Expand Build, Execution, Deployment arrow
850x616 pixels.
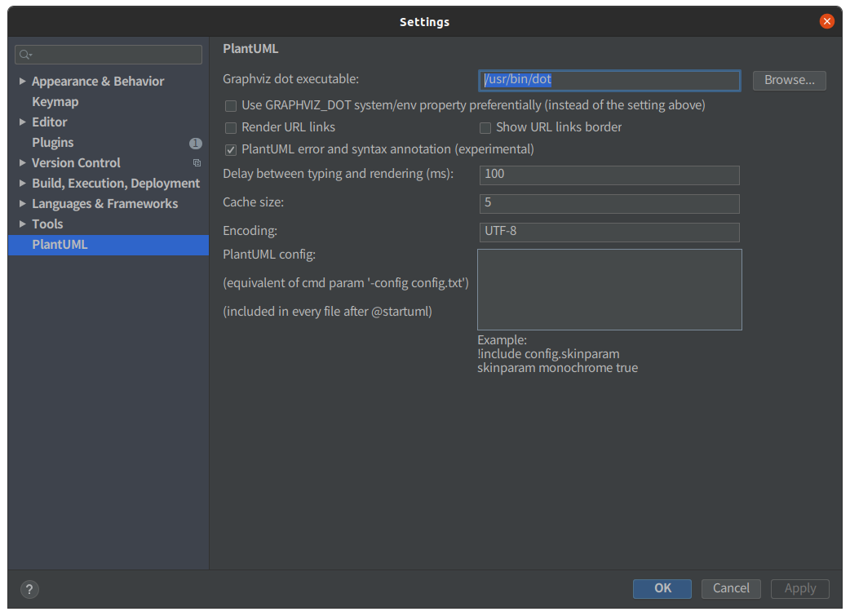22,184
